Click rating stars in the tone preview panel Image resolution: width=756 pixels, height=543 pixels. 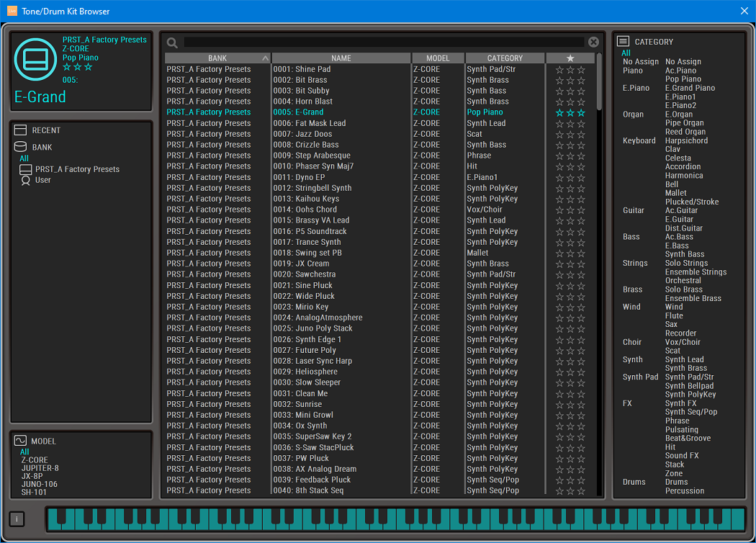pyautogui.click(x=77, y=67)
